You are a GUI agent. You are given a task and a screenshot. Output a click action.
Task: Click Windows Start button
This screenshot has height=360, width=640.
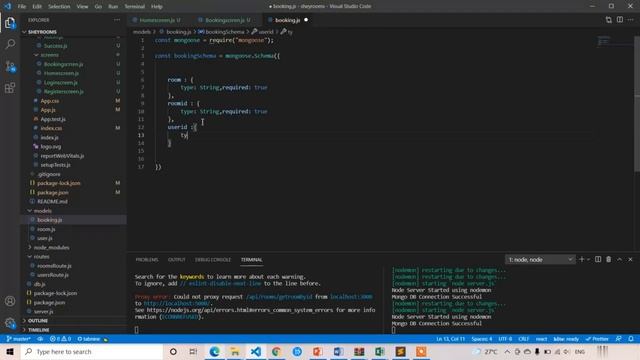(x=10, y=351)
